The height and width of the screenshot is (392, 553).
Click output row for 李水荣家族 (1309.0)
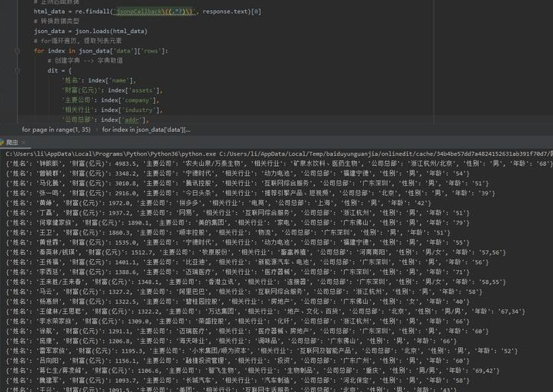[x=238, y=322]
